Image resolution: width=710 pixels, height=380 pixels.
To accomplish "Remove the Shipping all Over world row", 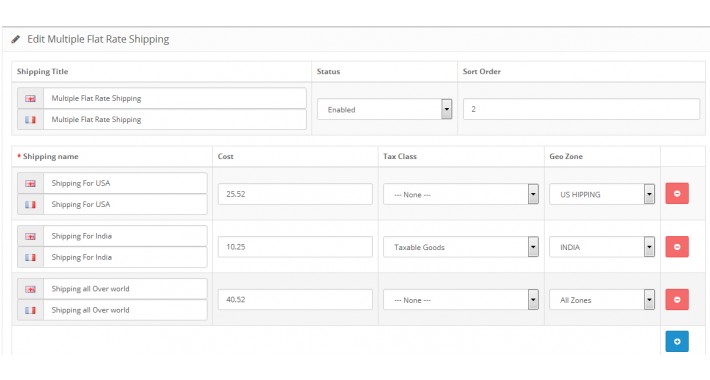I will (x=677, y=299).
